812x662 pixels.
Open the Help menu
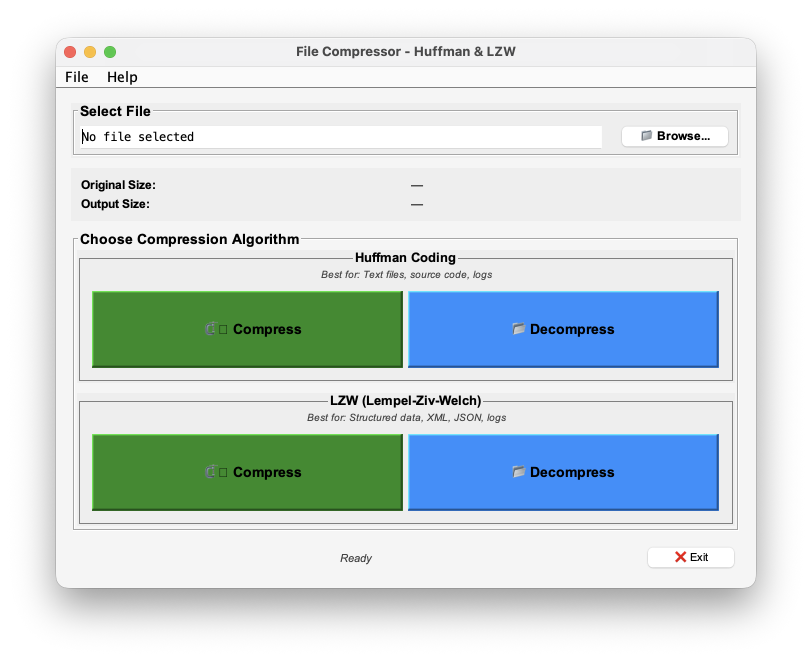(x=122, y=77)
